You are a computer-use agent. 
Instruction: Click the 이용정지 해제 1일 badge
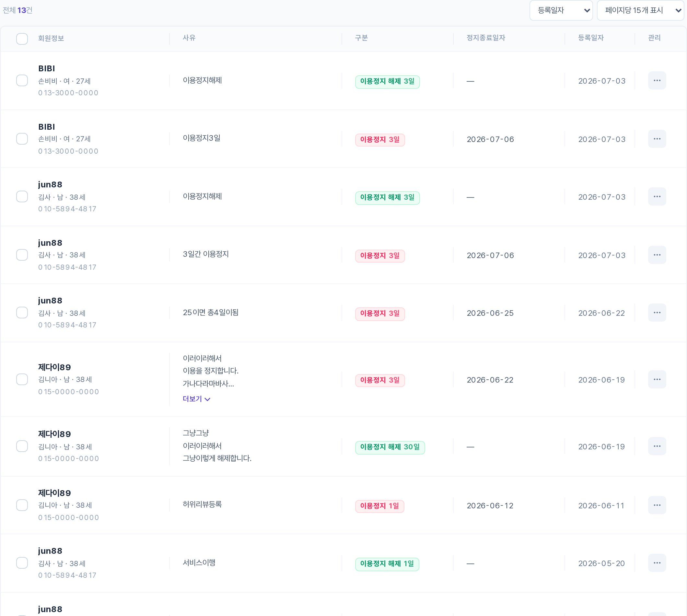point(387,564)
